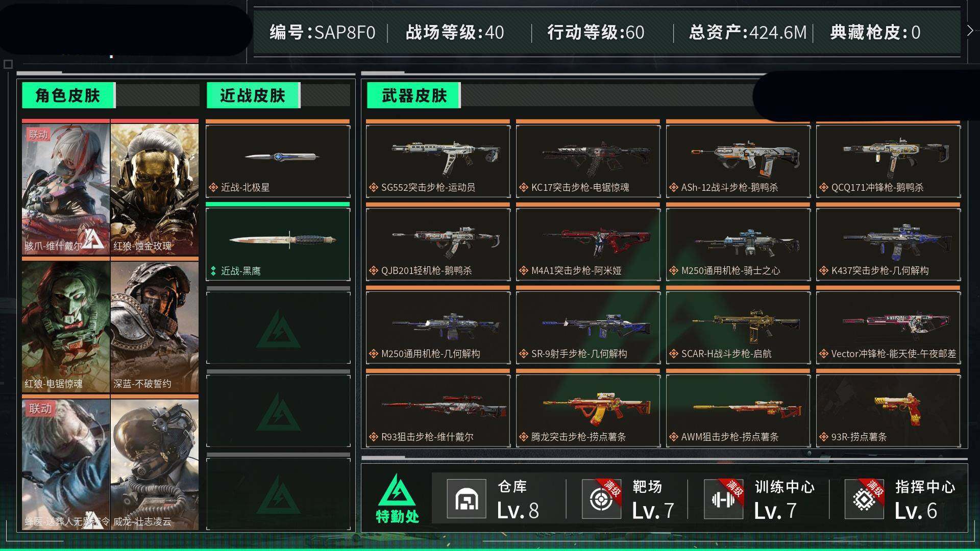Select the 威龙-壮志凌云 pilot portrait
The image size is (980, 551).
pyautogui.click(x=155, y=464)
